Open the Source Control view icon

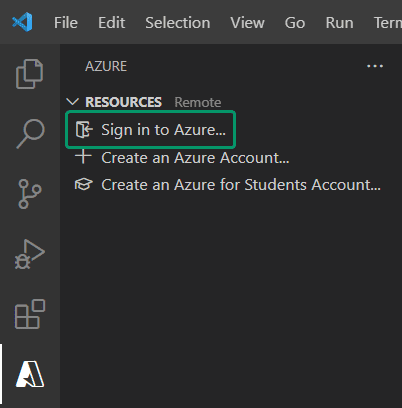tap(30, 194)
